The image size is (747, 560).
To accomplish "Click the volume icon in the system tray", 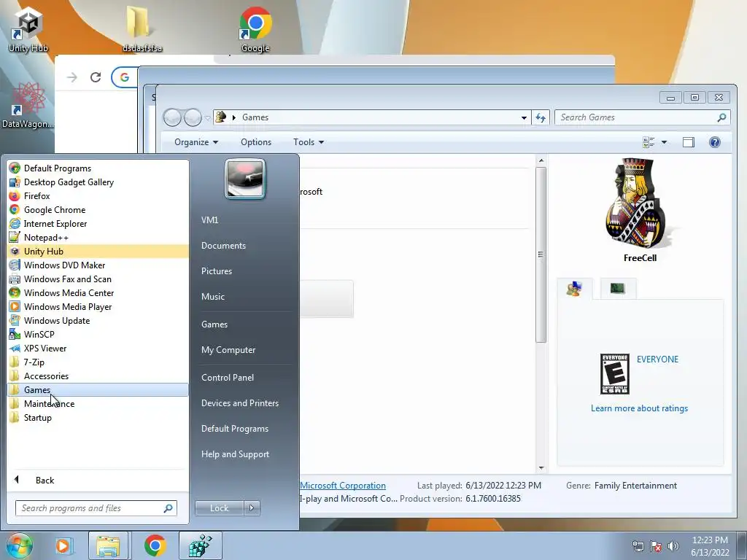I will pyautogui.click(x=673, y=546).
